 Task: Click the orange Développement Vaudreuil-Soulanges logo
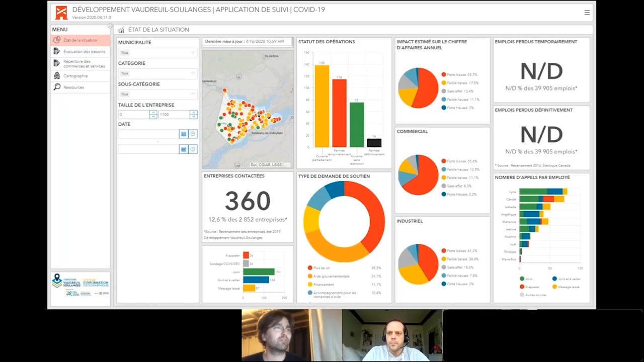pos(61,12)
